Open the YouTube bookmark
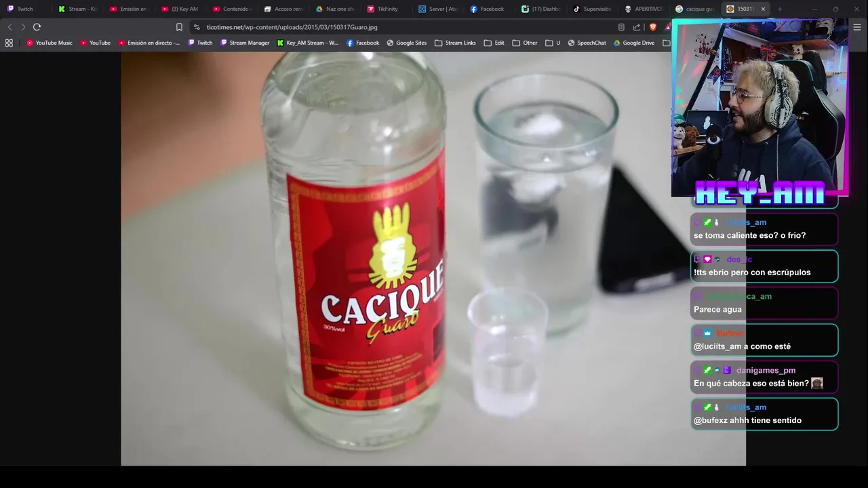This screenshot has height=488, width=868. click(96, 43)
